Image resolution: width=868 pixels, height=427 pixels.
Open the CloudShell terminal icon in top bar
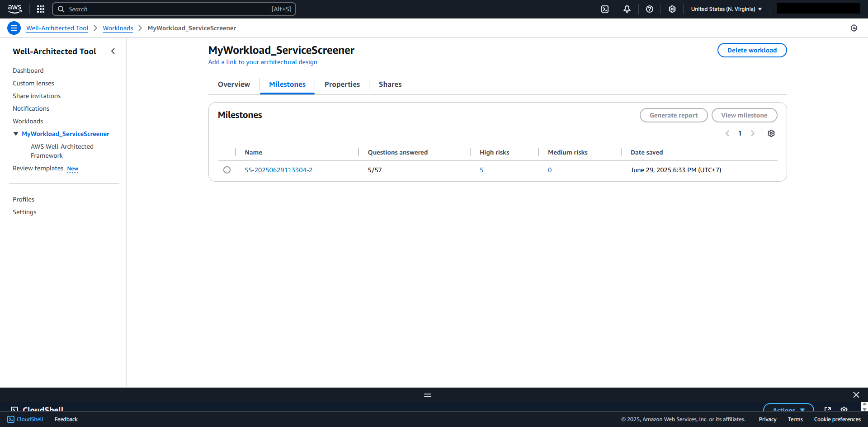pyautogui.click(x=605, y=9)
